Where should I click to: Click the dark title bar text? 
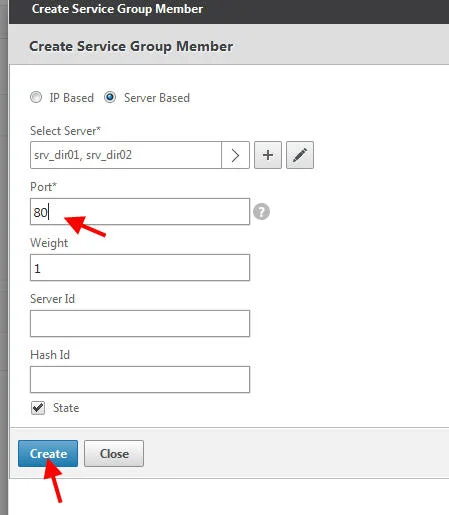pyautogui.click(x=117, y=9)
